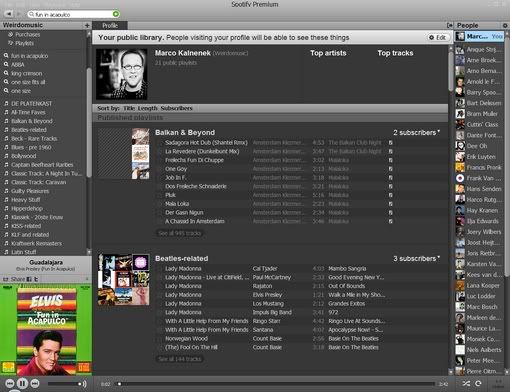Select Bram Muller in the People list
510x392 pixels.
479,114
